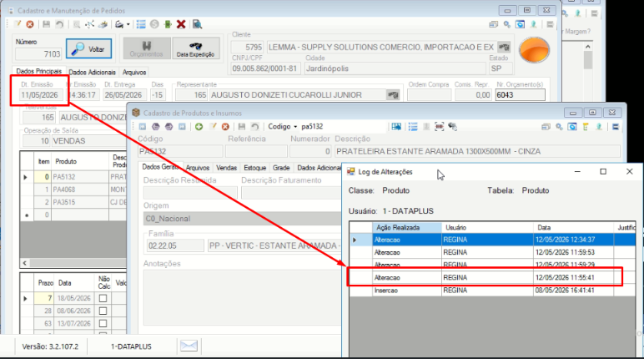Click the mail envelope icon in status bar

[x=189, y=346]
